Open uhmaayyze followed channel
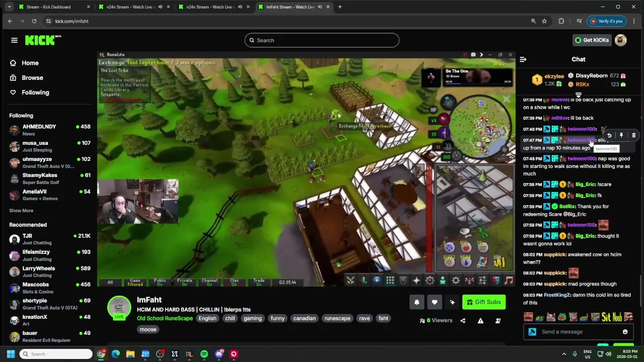This screenshot has height=362, width=644. pos(49,162)
